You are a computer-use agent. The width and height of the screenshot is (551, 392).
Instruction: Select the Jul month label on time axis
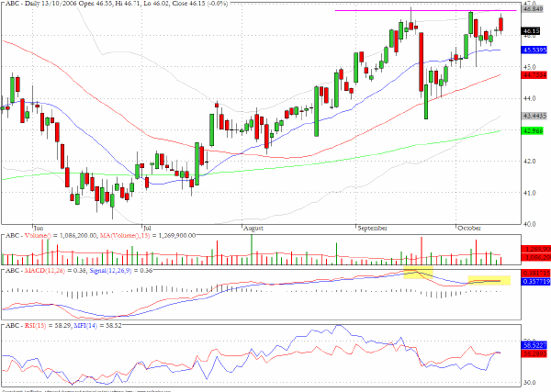147,228
